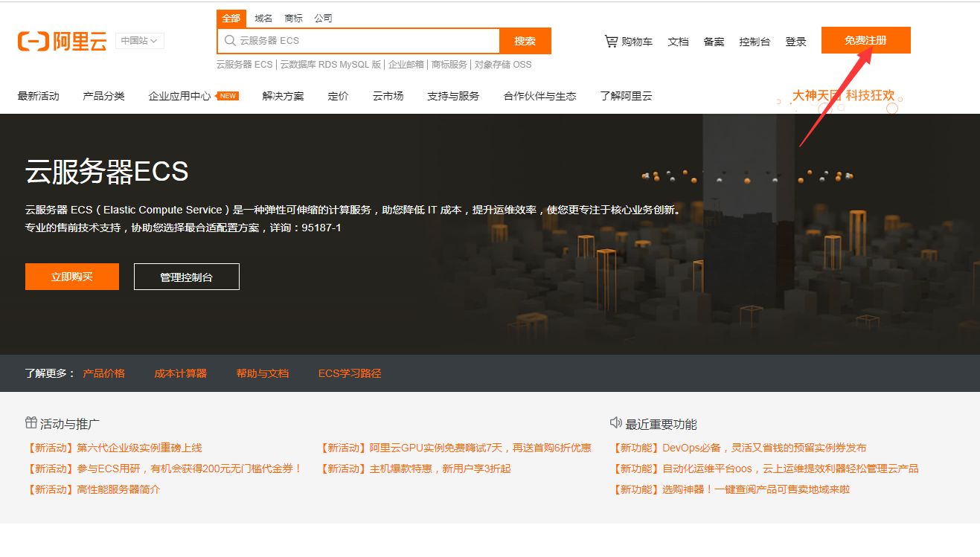Switch to the 域名 search tab
The image size is (980, 557).
[263, 19]
